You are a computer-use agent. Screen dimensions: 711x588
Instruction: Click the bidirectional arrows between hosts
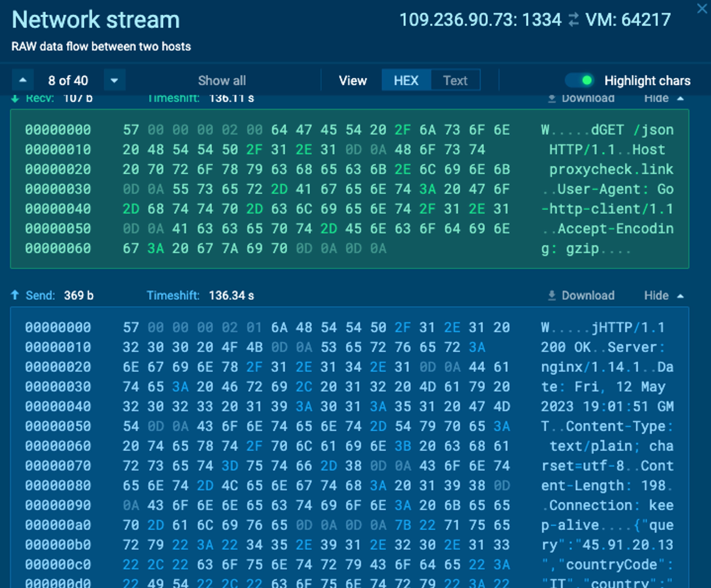point(574,20)
